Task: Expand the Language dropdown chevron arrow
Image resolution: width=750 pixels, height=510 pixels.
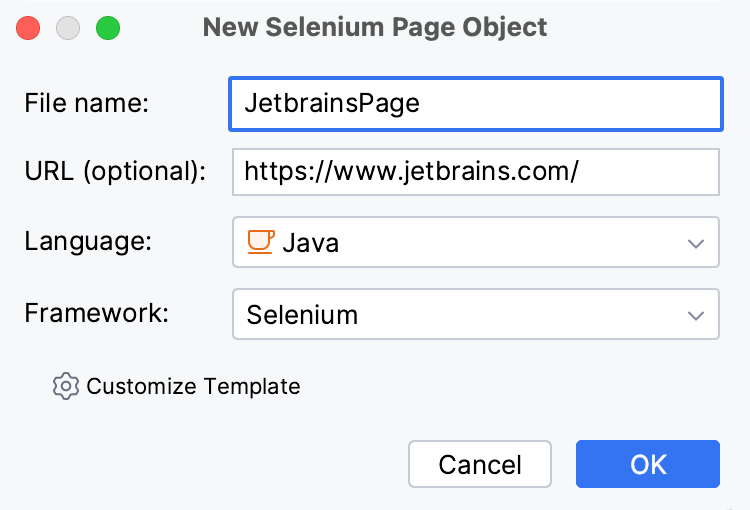Action: (x=696, y=243)
